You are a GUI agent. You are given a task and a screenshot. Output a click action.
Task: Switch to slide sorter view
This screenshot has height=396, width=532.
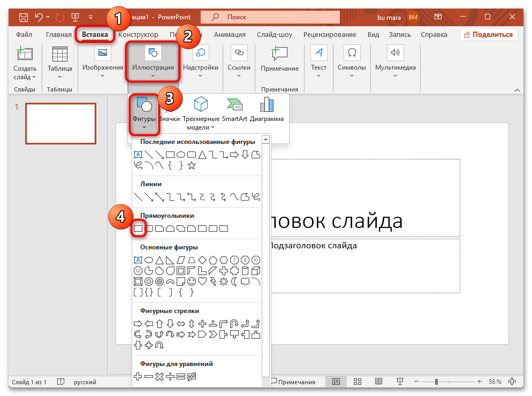(x=357, y=382)
